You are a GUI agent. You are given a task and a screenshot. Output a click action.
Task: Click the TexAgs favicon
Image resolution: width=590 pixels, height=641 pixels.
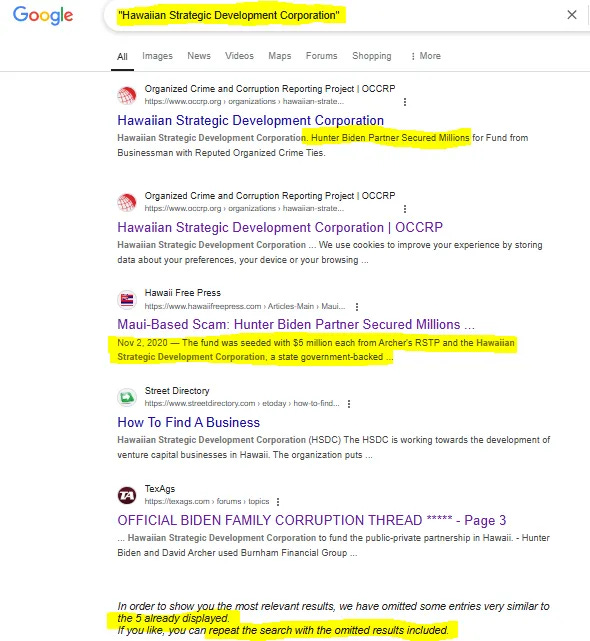pos(127,495)
